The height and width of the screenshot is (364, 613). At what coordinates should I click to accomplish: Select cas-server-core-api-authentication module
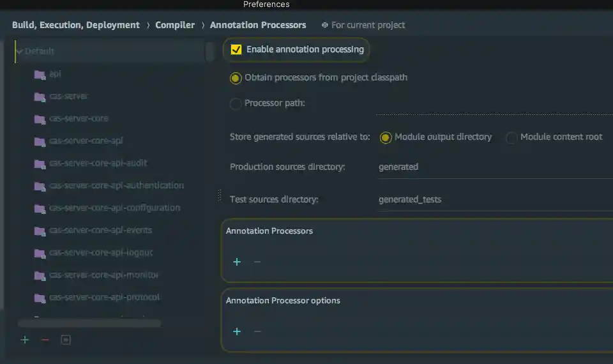pos(116,186)
